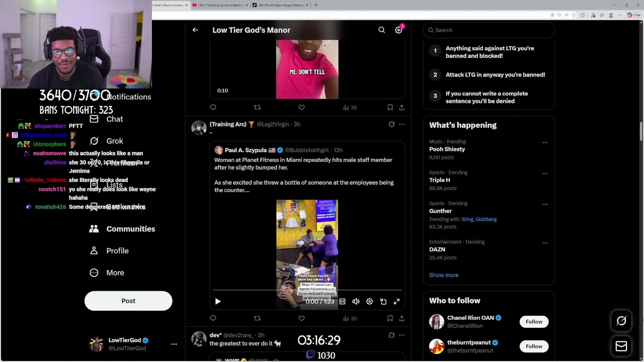Mute the Planet Fitness video volume
644x362 pixels.
[356, 302]
